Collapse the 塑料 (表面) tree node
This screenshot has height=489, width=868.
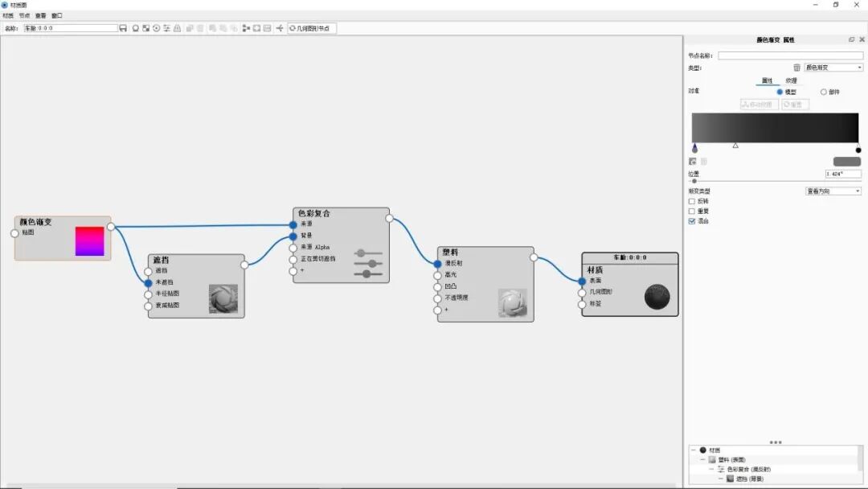coord(703,460)
